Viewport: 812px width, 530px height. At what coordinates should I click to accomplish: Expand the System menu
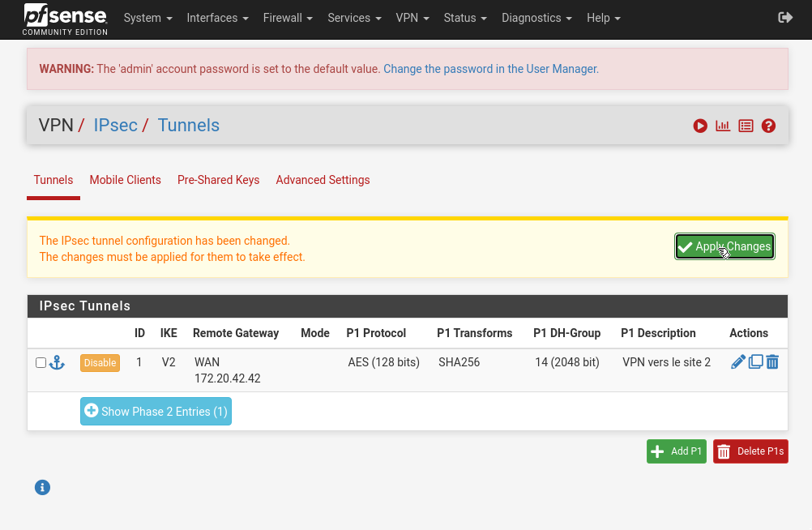147,18
